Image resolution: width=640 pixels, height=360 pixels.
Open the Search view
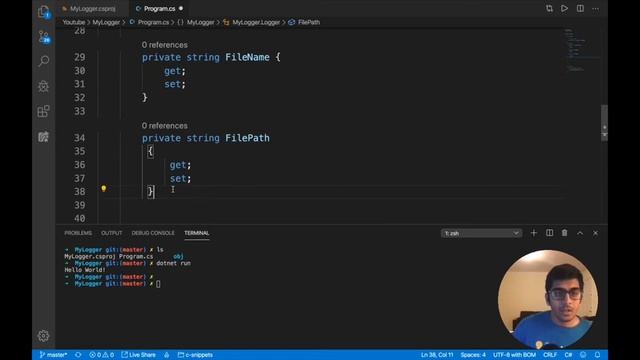click(x=43, y=61)
